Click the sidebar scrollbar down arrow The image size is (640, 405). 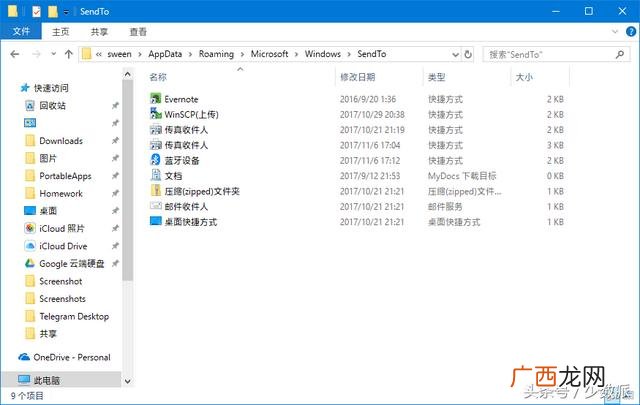click(x=127, y=381)
